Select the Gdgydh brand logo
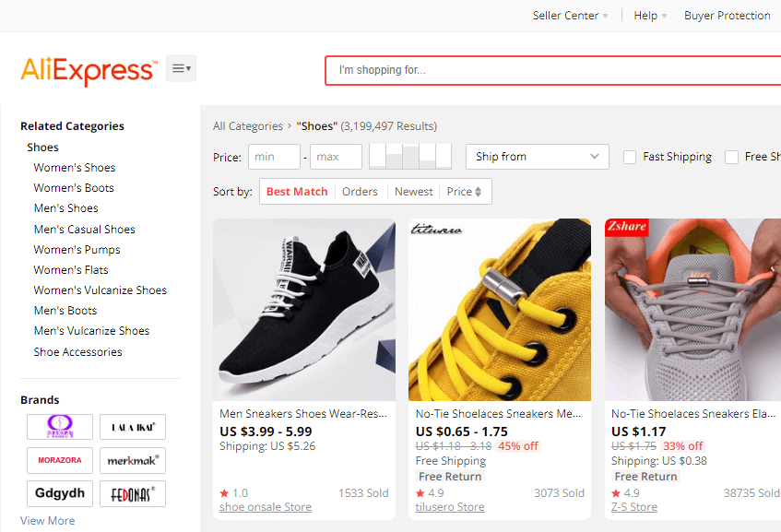The width and height of the screenshot is (781, 532). click(x=59, y=493)
